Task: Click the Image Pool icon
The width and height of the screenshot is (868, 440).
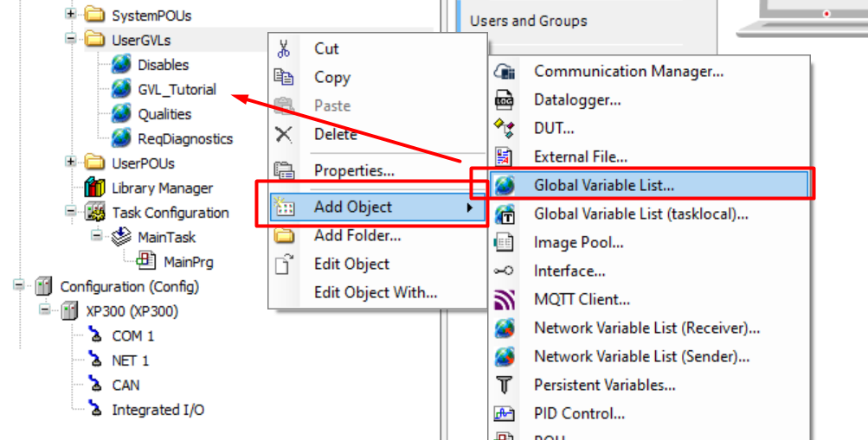Action: [504, 243]
